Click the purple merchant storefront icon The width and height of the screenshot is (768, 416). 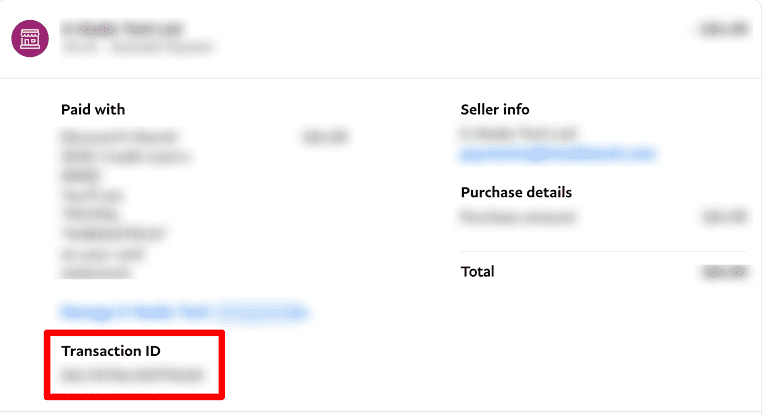(30, 38)
